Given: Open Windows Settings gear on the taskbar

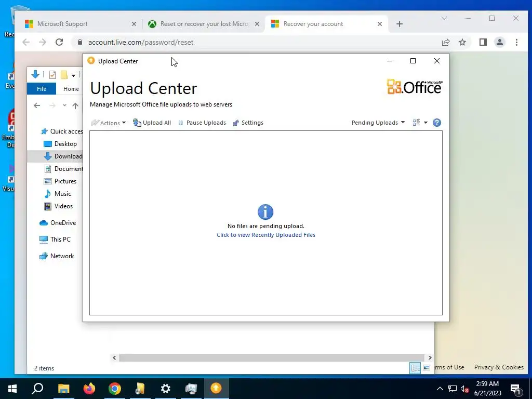Looking at the screenshot, I should click(x=166, y=389).
